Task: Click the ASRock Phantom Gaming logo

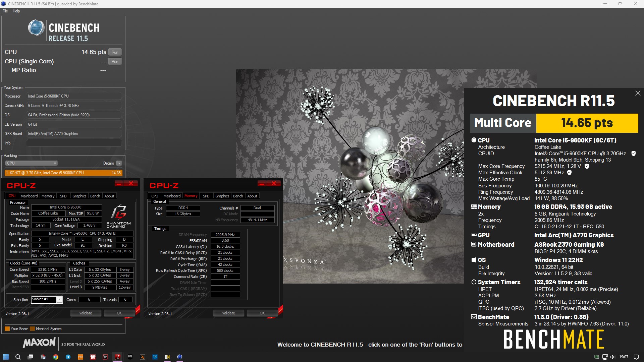Action: tap(118, 217)
